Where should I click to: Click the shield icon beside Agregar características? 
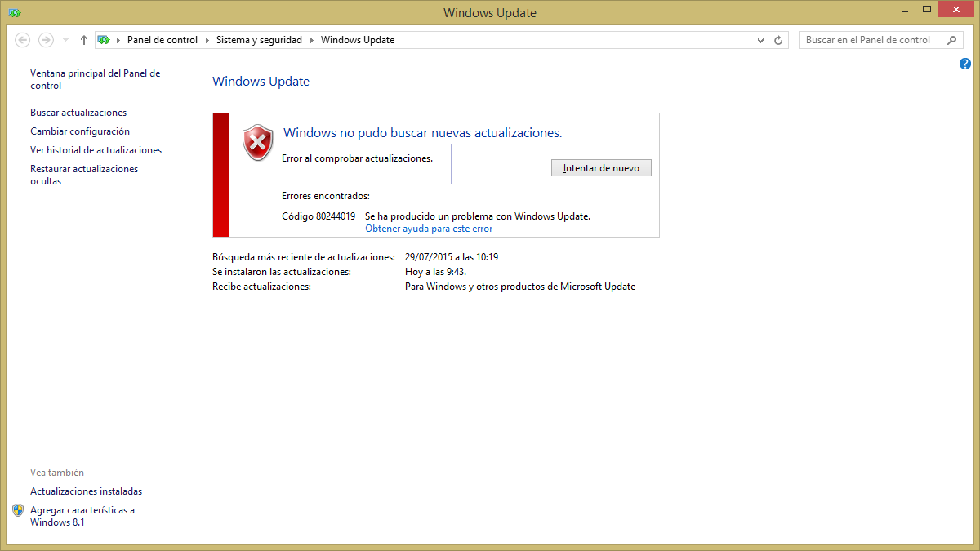(18, 510)
